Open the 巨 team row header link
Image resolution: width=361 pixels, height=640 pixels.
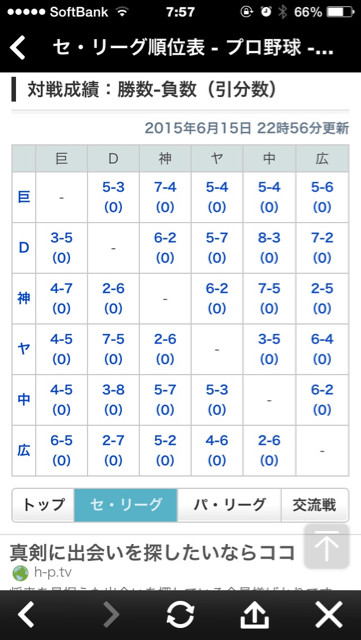coord(24,198)
